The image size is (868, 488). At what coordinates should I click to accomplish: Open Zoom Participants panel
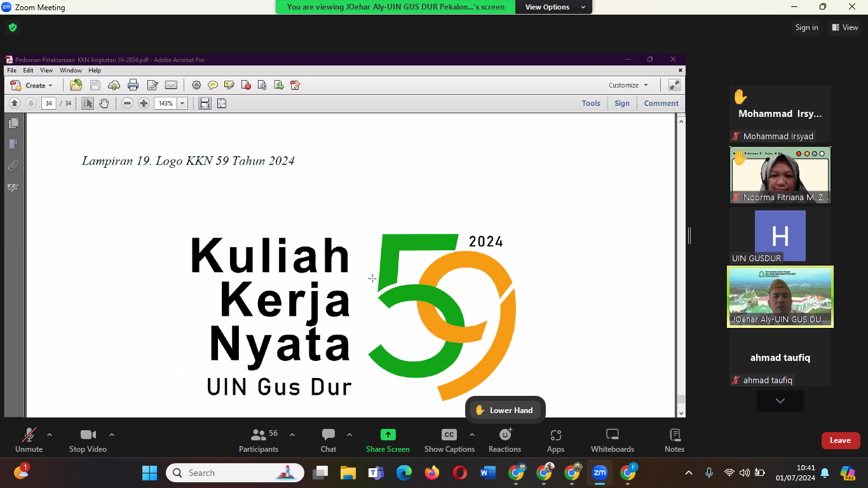[x=259, y=440]
